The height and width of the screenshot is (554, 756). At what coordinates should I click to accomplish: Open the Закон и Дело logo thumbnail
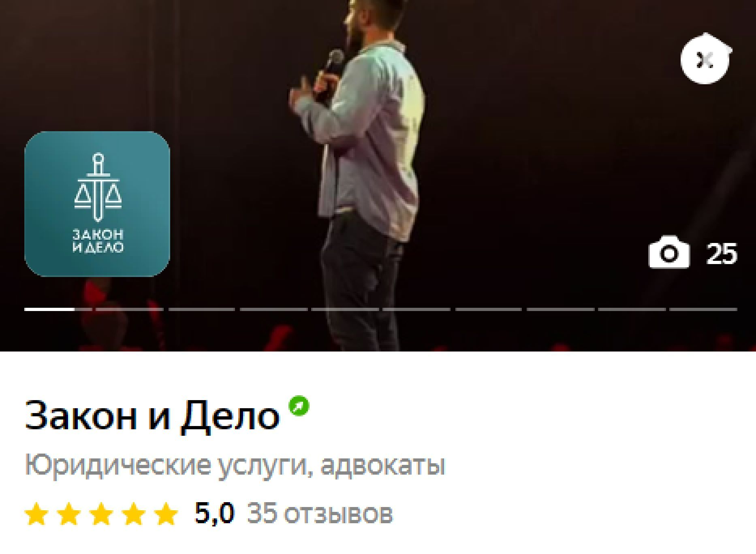(97, 204)
